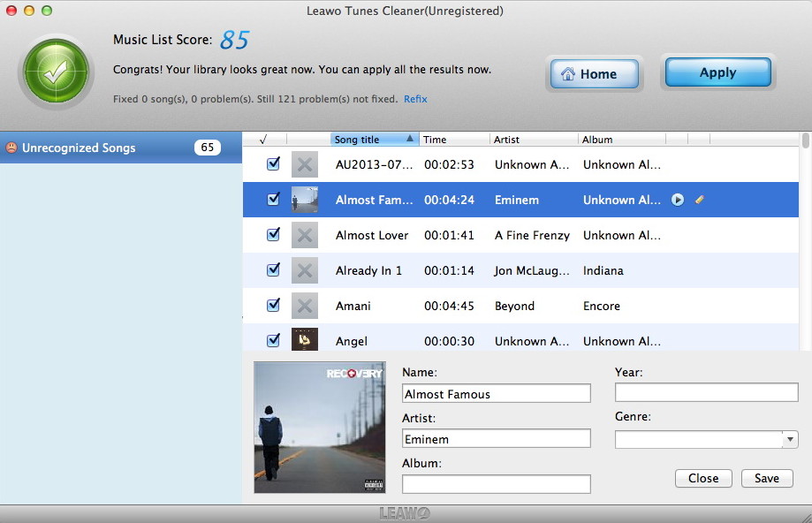This screenshot has height=523, width=812.
Task: Click the 00:04:45 time cell
Action: coord(449,306)
